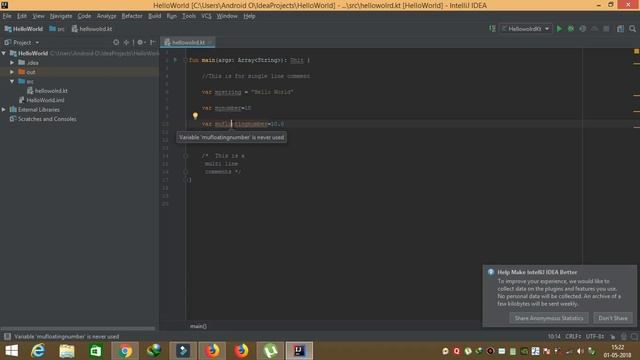
Task: Open the Project panel gear settings icon
Action: pyautogui.click(x=140, y=42)
